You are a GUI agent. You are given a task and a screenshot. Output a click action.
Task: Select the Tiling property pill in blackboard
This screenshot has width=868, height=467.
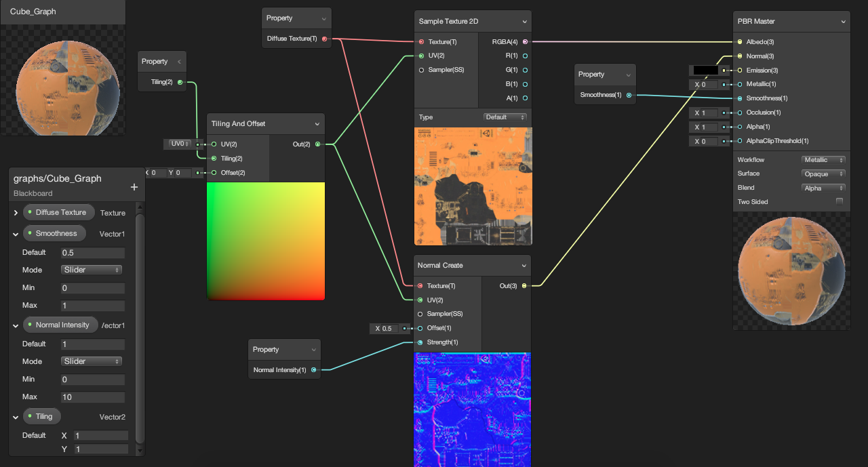[x=41, y=416]
